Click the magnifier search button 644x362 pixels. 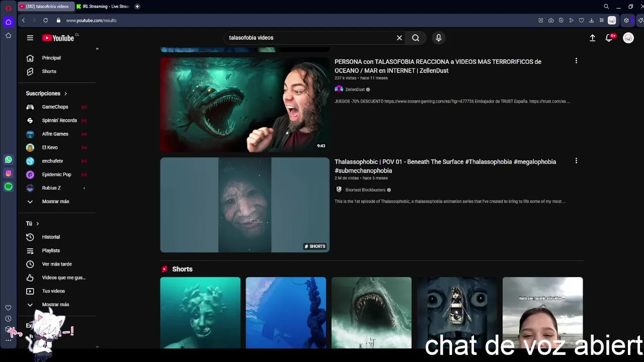pos(416,38)
